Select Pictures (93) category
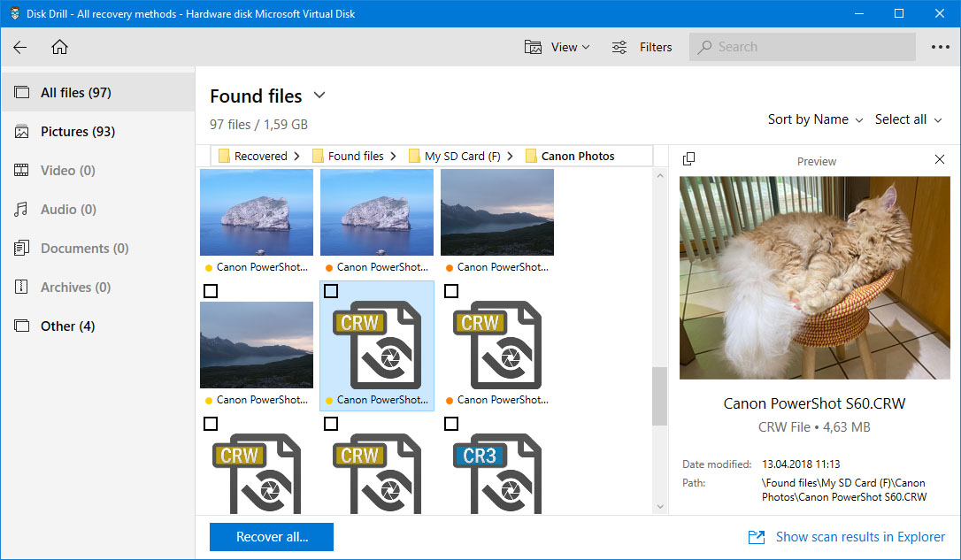This screenshot has width=961, height=560. pyautogui.click(x=98, y=132)
